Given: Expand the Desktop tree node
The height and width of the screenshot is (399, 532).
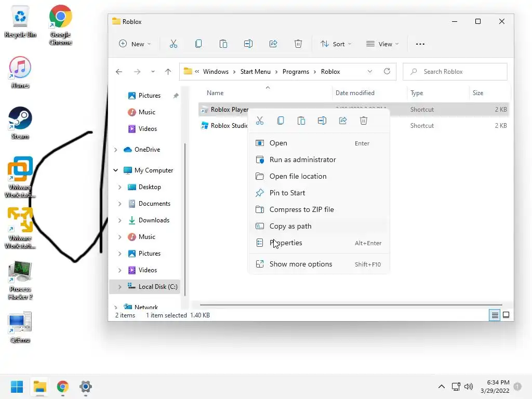Looking at the screenshot, I should pos(120,187).
